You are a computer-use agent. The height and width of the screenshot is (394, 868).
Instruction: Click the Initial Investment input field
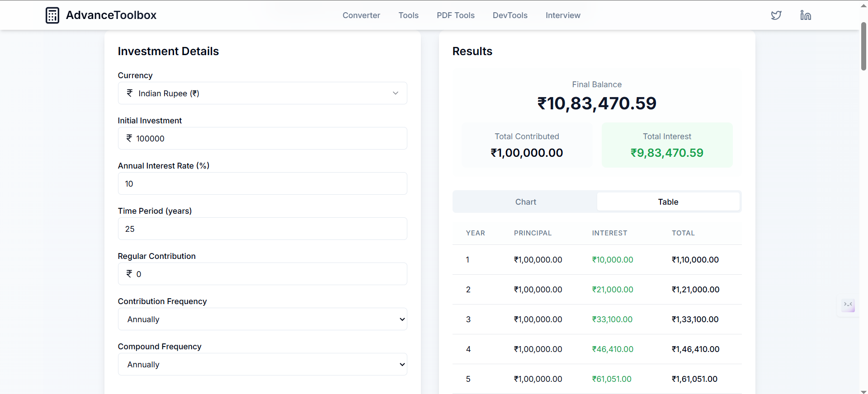point(262,138)
